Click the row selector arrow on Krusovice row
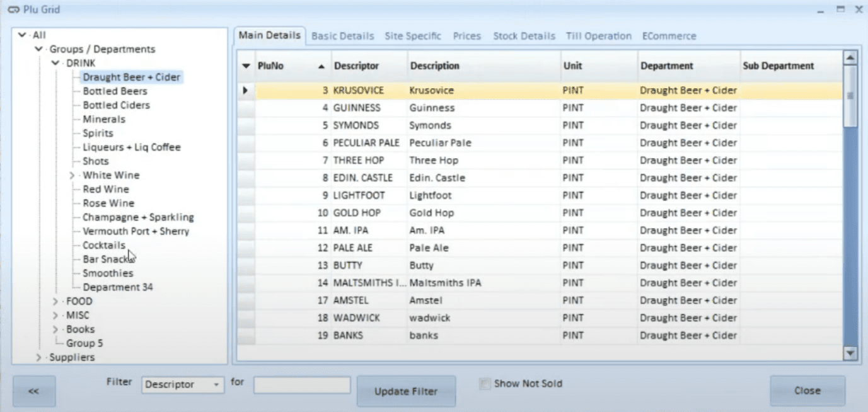The width and height of the screenshot is (868, 412). pyautogui.click(x=246, y=89)
